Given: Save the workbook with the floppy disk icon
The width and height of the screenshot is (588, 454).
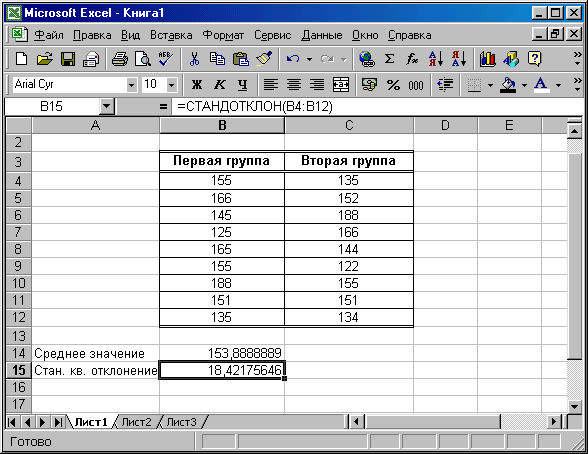Looking at the screenshot, I should pyautogui.click(x=68, y=59).
